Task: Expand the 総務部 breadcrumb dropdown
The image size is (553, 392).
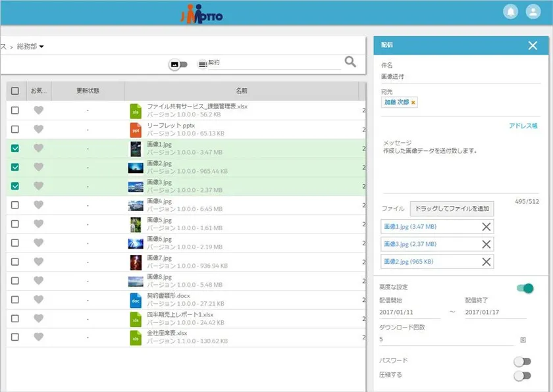Action: (x=41, y=47)
